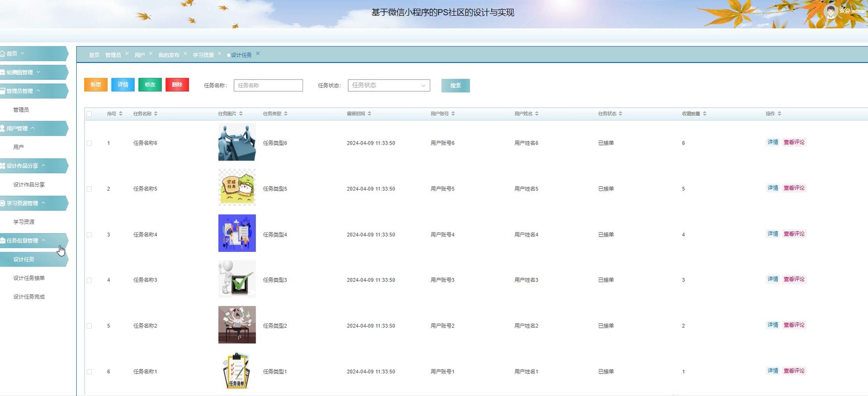Click 查看评论 for 任务名称1 row
Screen dimensions: 868x396
794,371
